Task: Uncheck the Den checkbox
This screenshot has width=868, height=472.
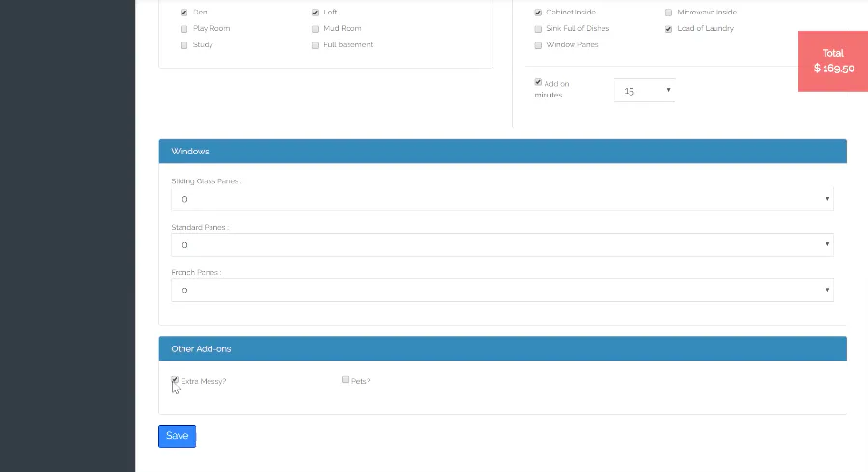Action: pos(183,13)
